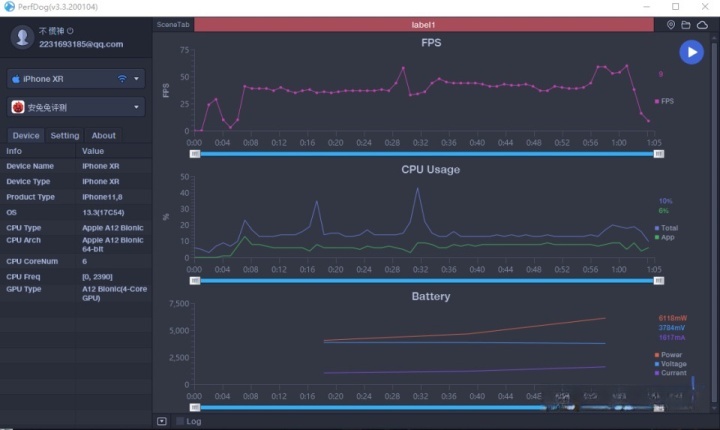
Task: Click the FPS peak point near 0:30
Action: pos(403,68)
